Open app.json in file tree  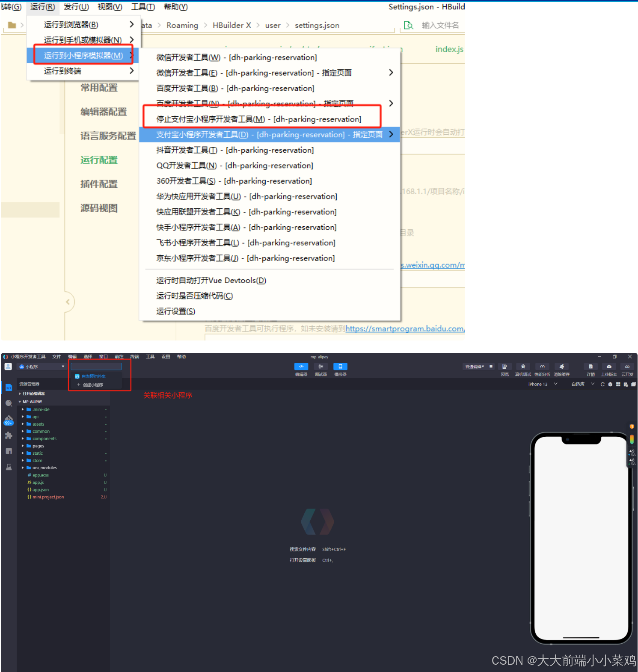click(41, 489)
